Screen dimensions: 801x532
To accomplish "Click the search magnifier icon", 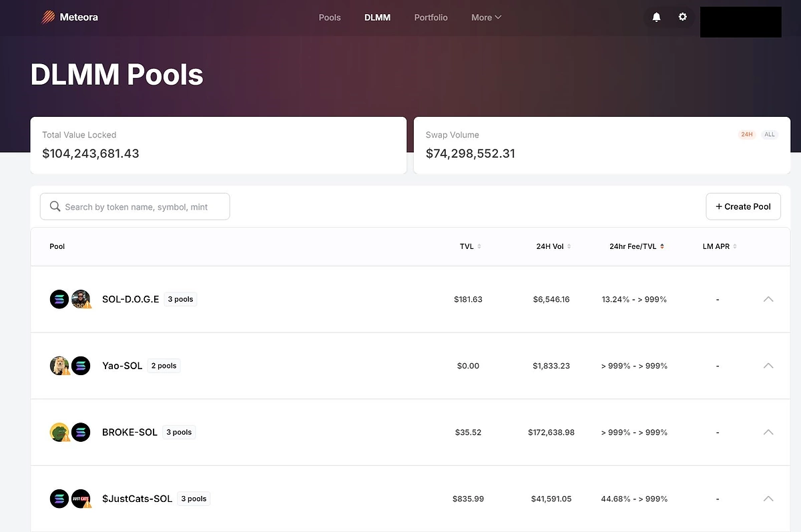I will [55, 207].
